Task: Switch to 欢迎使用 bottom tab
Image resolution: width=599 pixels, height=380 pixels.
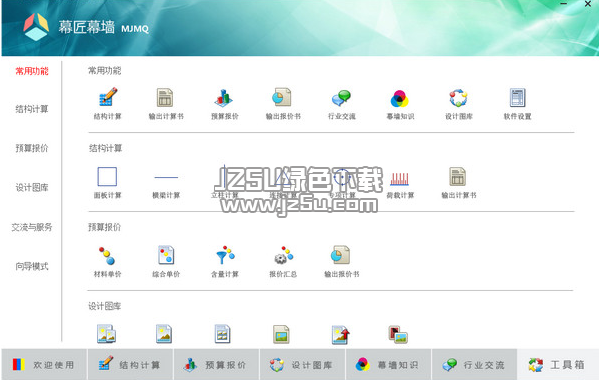Action: [44, 364]
